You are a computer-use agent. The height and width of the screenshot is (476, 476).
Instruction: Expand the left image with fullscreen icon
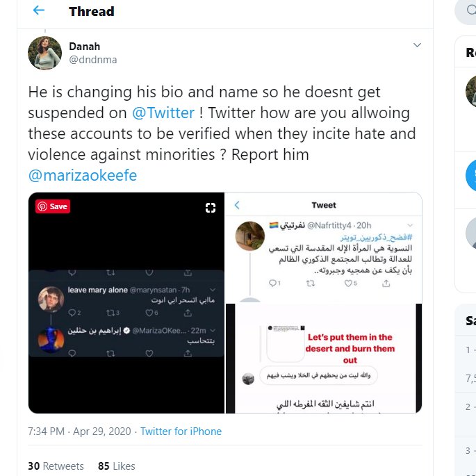tap(211, 208)
